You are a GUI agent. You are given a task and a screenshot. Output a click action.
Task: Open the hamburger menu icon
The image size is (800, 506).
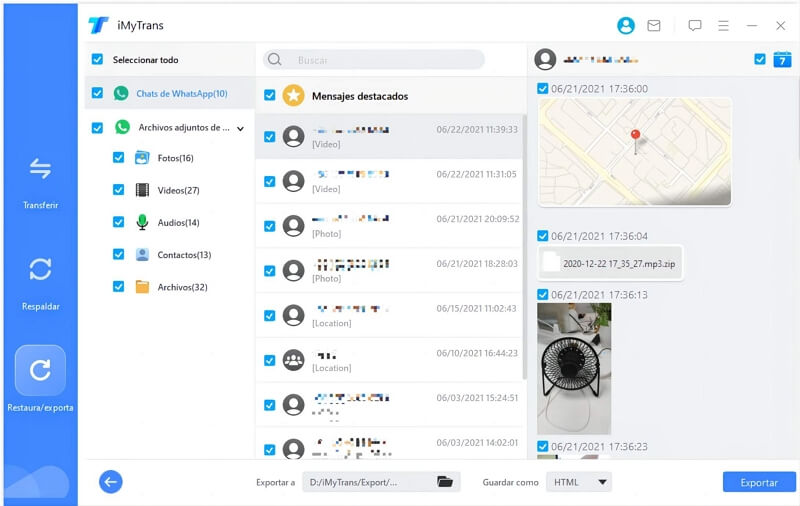click(723, 26)
